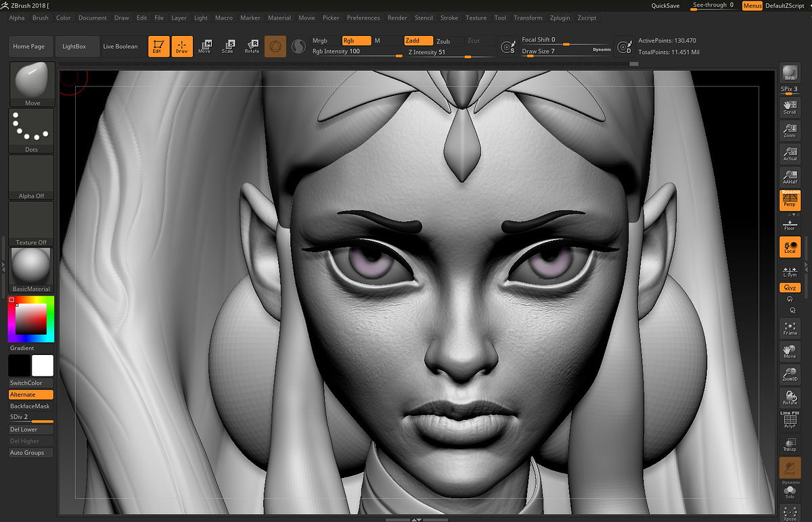Set document to Actual size
This screenshot has height=522, width=812.
pos(790,153)
